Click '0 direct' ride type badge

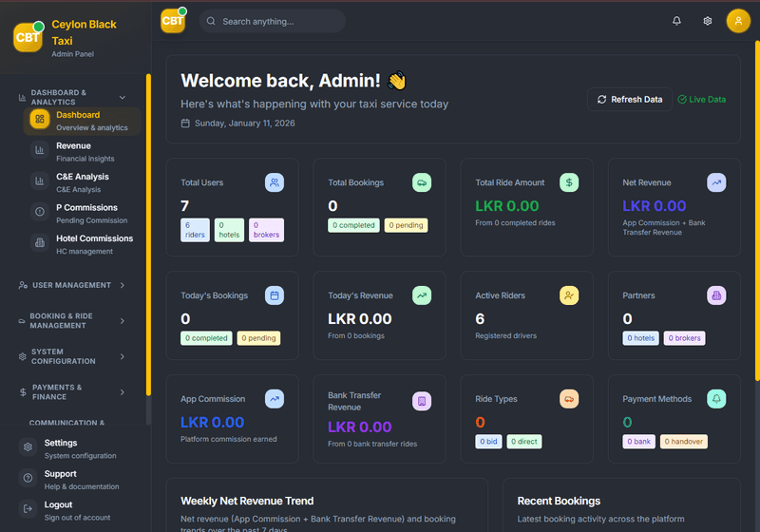(524, 442)
